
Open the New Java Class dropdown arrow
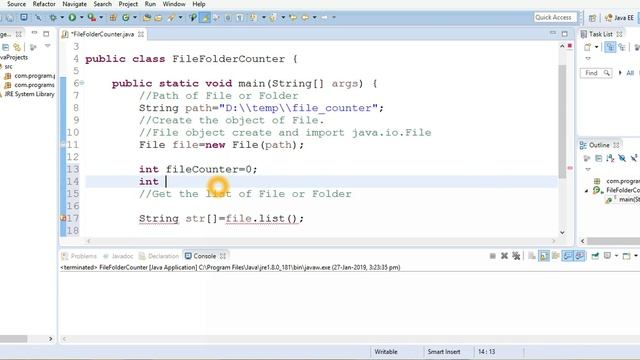(135, 18)
